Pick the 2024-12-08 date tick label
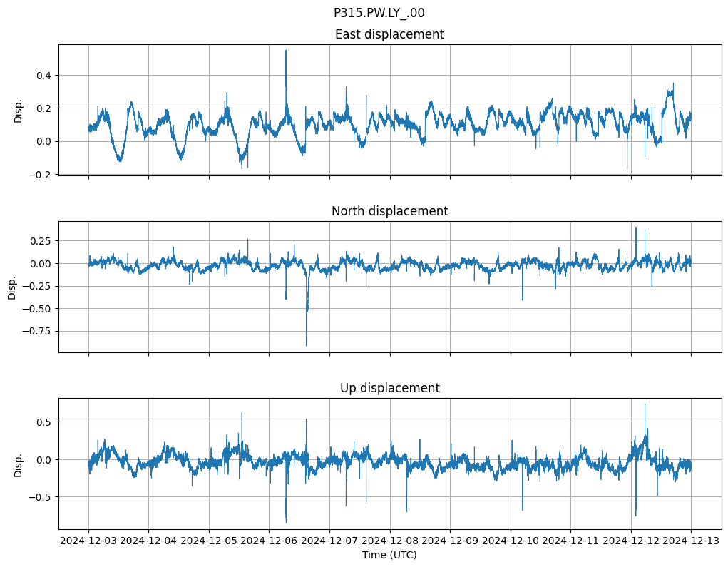Screen dimensions: 728x567 (390, 541)
